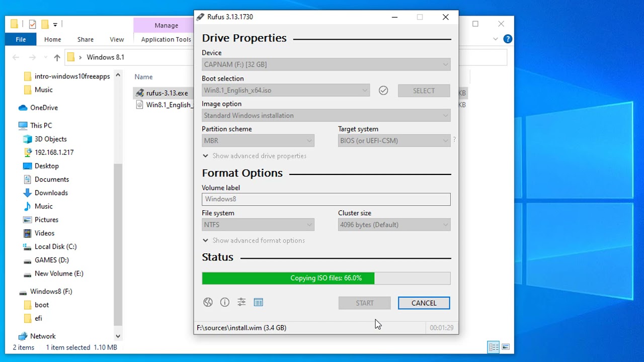Click the F:\sources\install.wim status text
This screenshot has height=362, width=644.
242,328
